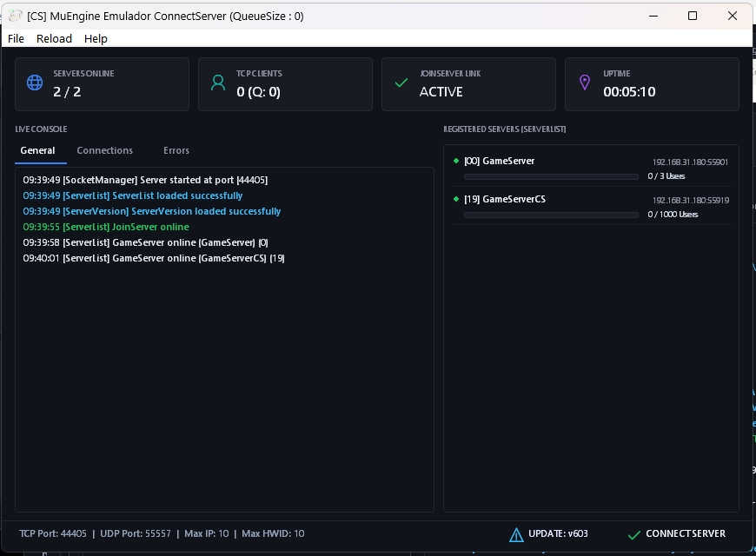Click the 'ServerVersion loaded successfully' log line

pyautogui.click(x=151, y=211)
